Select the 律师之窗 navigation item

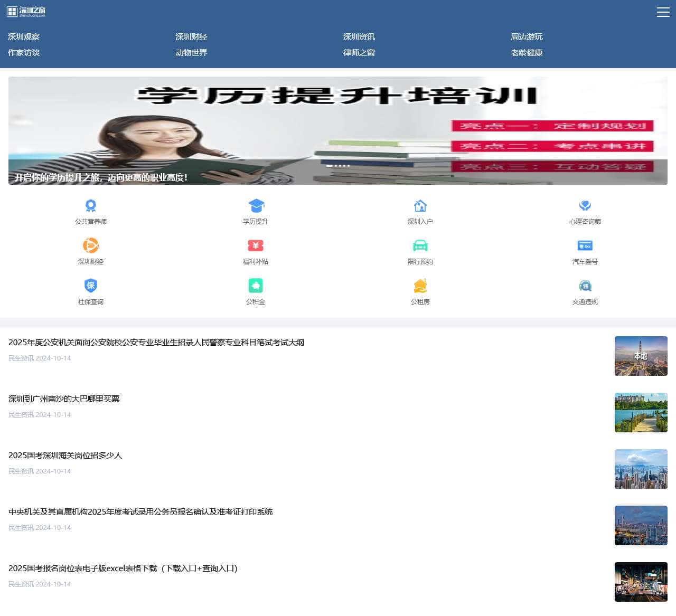(x=359, y=53)
